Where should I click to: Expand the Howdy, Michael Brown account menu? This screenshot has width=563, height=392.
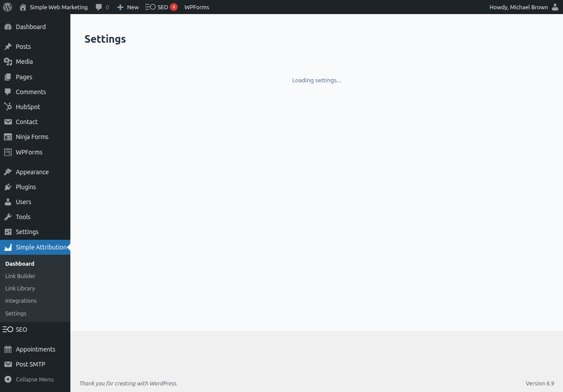coord(523,7)
